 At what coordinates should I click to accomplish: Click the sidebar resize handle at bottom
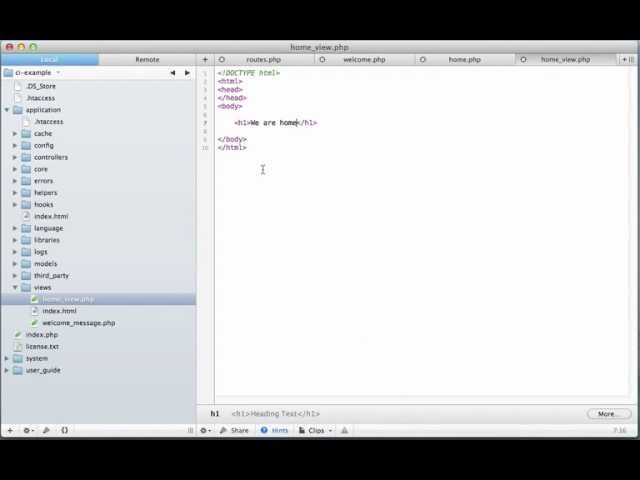click(x=190, y=430)
